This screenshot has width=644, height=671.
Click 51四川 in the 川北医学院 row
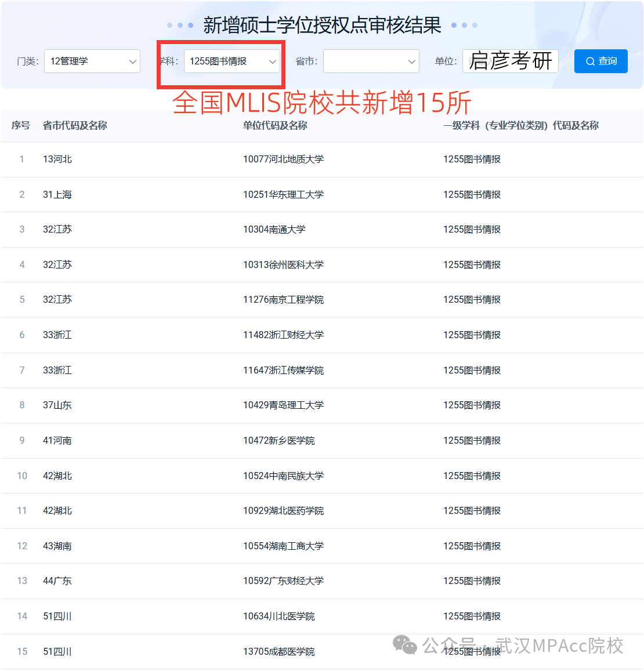click(x=57, y=616)
